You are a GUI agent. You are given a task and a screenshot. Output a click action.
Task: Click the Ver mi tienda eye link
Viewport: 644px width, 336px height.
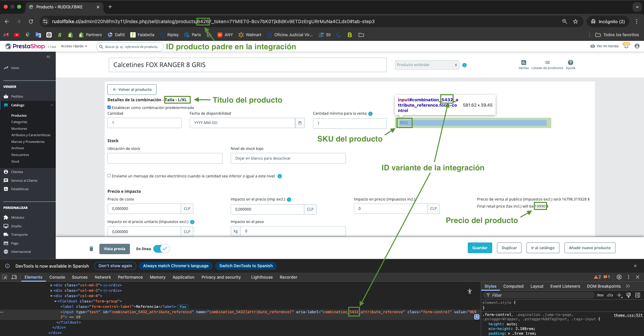click(604, 46)
